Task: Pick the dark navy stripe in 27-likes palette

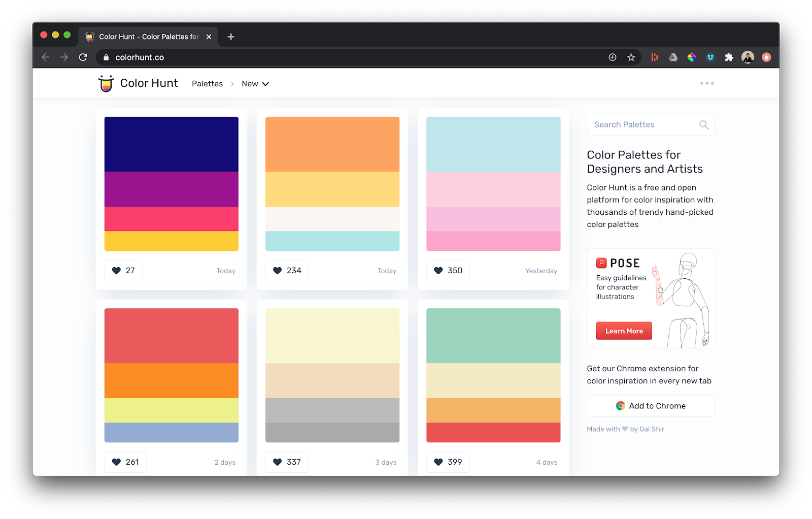Action: click(x=172, y=144)
